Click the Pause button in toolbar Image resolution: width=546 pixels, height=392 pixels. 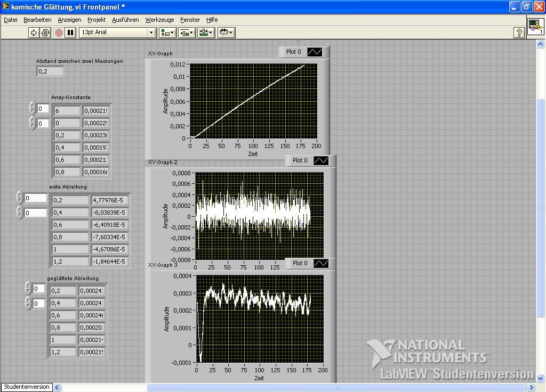[70, 32]
